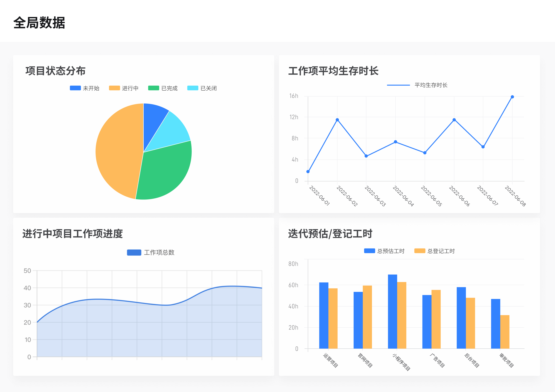Click the blue 小程序项目 bar
The width and height of the screenshot is (555, 392).
click(392, 312)
